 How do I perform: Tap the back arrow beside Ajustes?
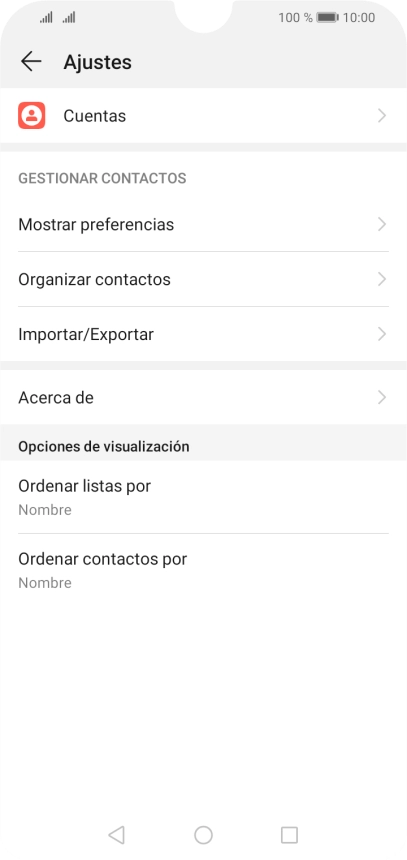pyautogui.click(x=31, y=61)
